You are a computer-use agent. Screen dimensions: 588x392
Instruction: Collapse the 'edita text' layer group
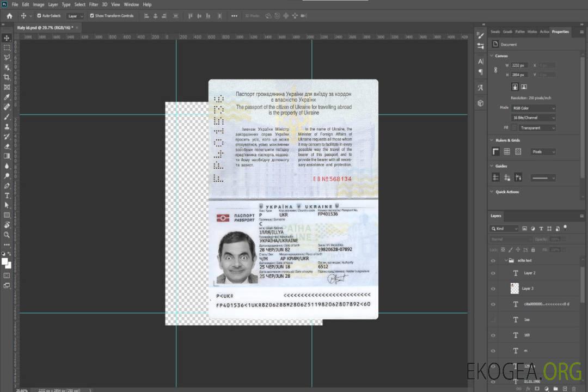point(506,261)
